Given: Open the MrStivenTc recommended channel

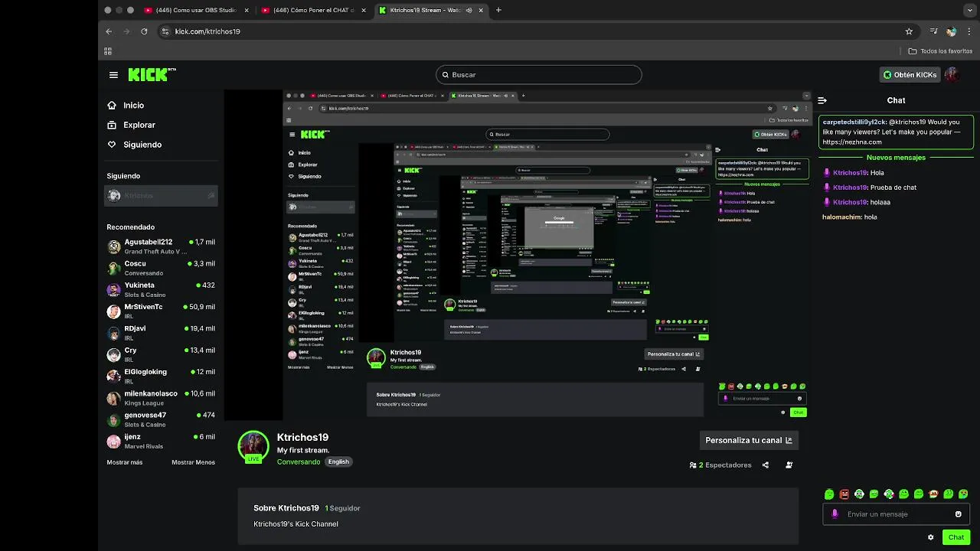Looking at the screenshot, I should [x=161, y=311].
